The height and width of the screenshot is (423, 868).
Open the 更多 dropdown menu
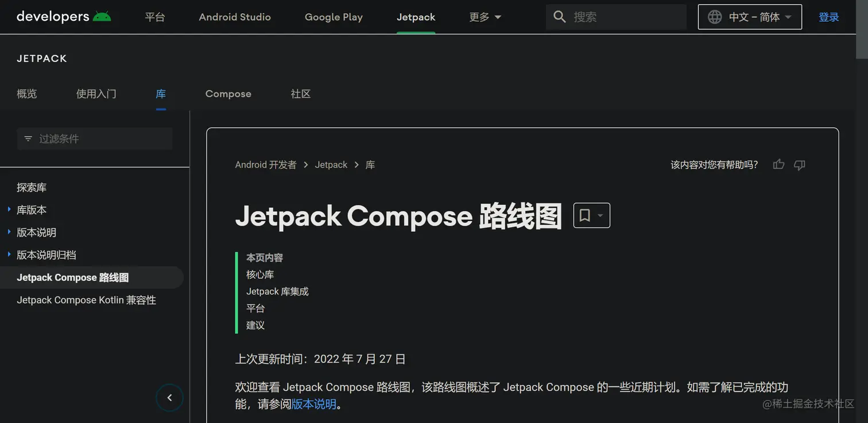point(485,17)
